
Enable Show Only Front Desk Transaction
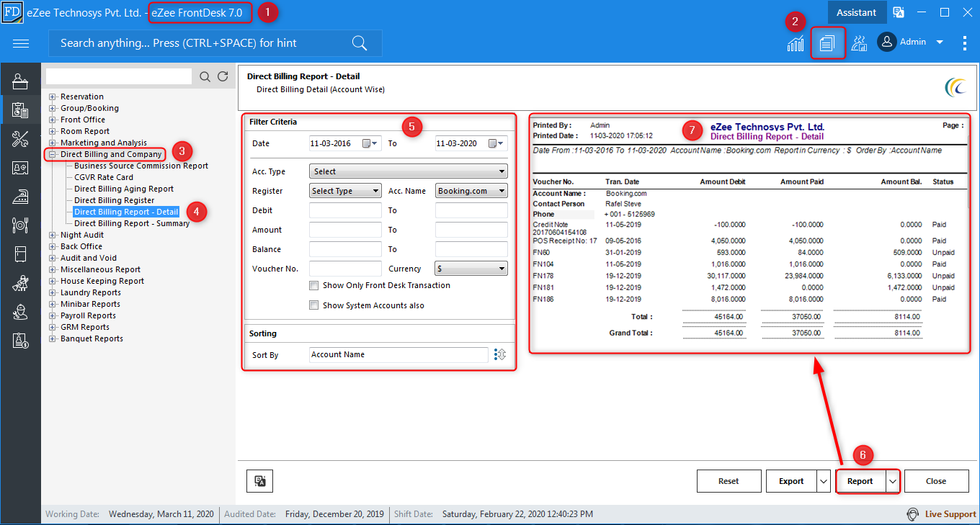(x=313, y=285)
